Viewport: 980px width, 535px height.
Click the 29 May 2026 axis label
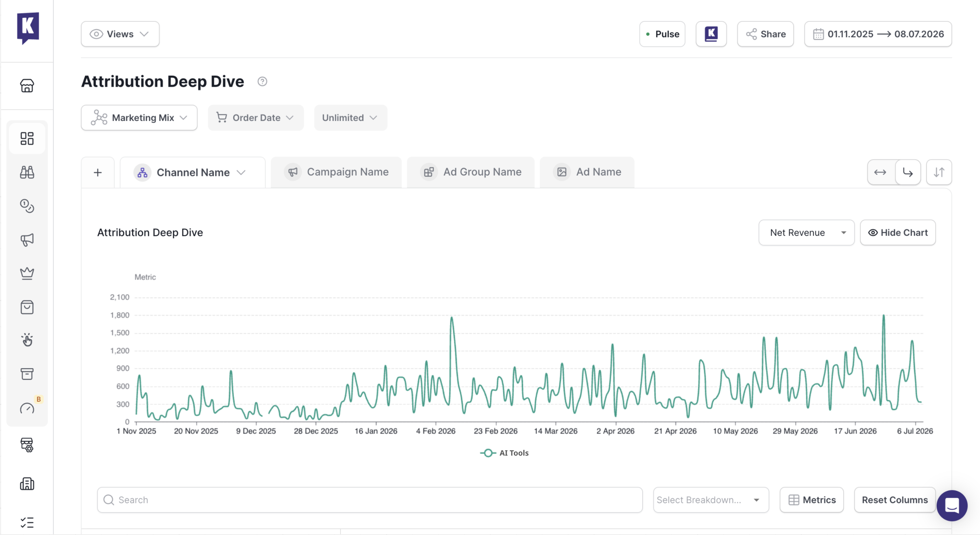click(x=795, y=431)
